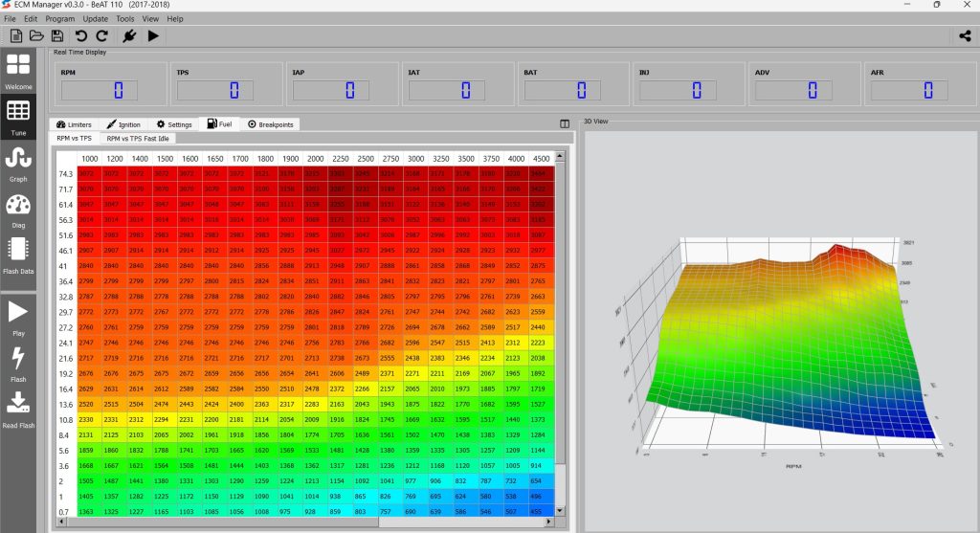The image size is (980, 533).
Task: Select the 10.8 TPS row header
Action: click(x=66, y=420)
